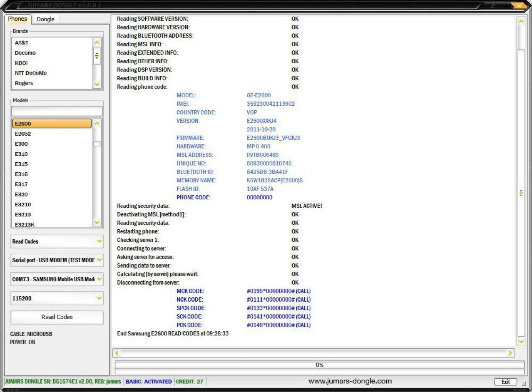Viewport: 532px width, 392px height.
Task: Expand Serial port USB MODEM dropdown
Action: 99,260
